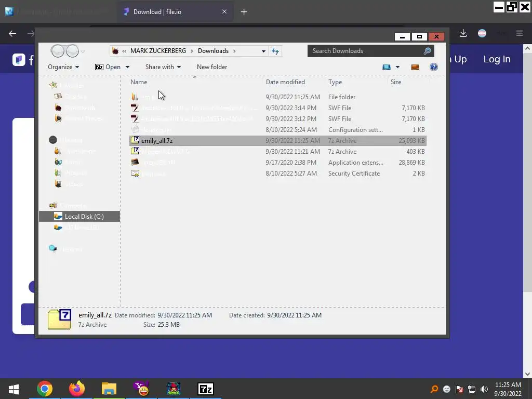This screenshot has height=399, width=532.
Task: Open Google Chrome from the taskbar
Action: (45, 389)
